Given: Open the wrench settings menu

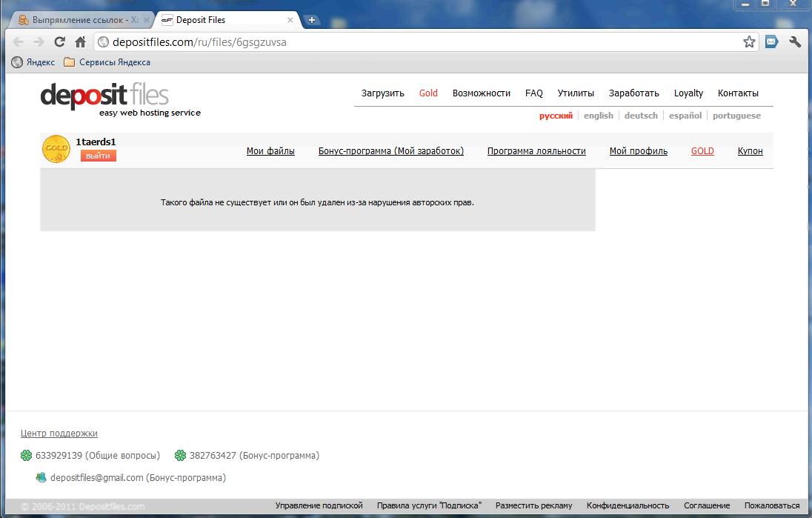Looking at the screenshot, I should pos(795,42).
